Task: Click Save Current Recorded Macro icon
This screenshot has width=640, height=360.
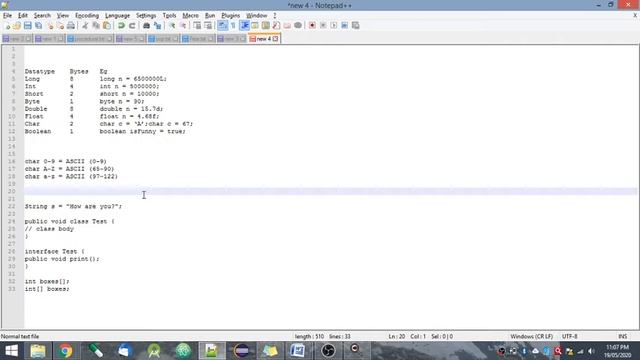Action: point(356,26)
